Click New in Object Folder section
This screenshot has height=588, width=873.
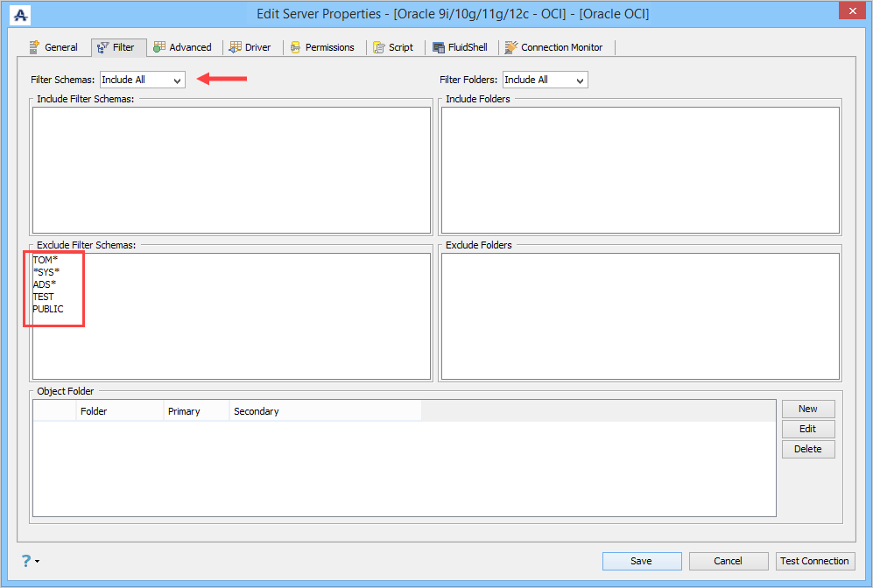coord(808,409)
